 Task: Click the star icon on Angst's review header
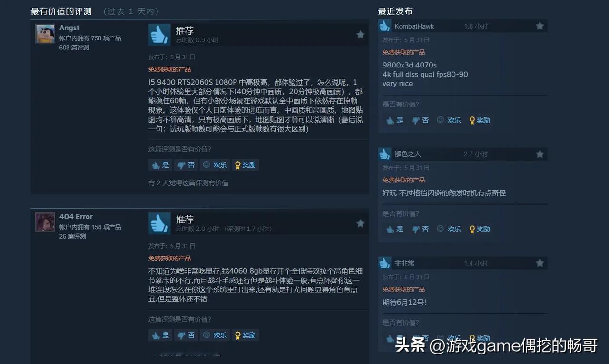point(361,35)
